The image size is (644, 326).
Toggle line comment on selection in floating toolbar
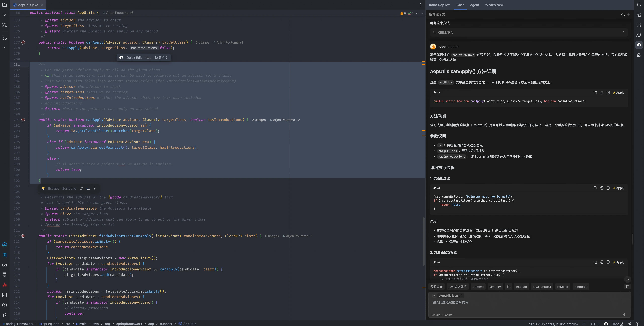click(81, 189)
